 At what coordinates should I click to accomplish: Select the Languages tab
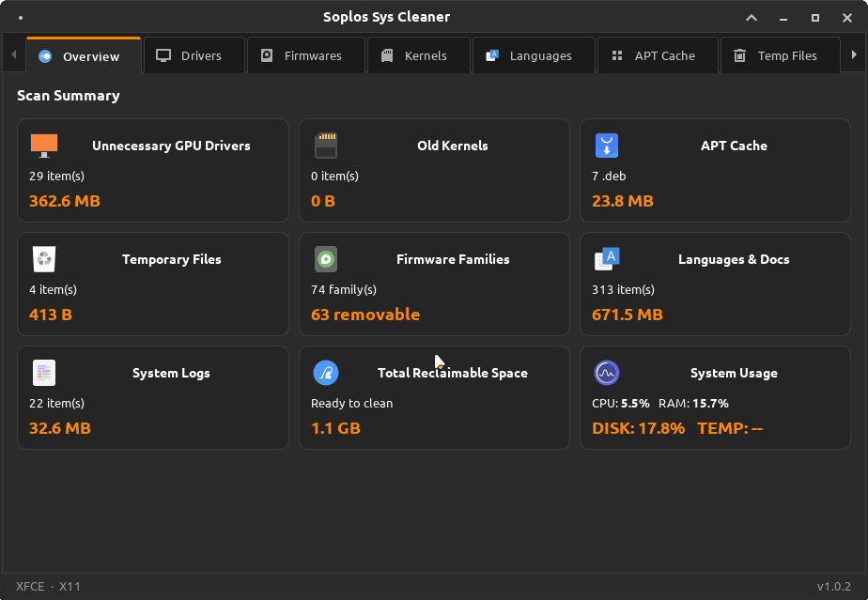[534, 55]
